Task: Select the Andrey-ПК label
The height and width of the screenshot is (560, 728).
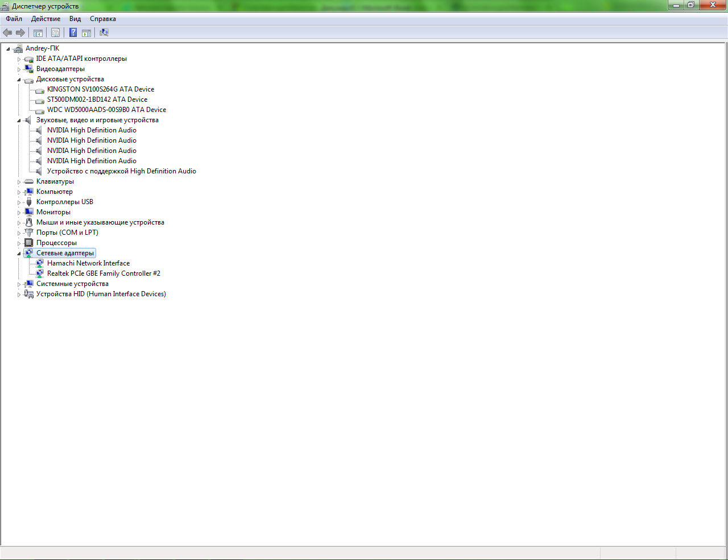Action: click(x=42, y=48)
